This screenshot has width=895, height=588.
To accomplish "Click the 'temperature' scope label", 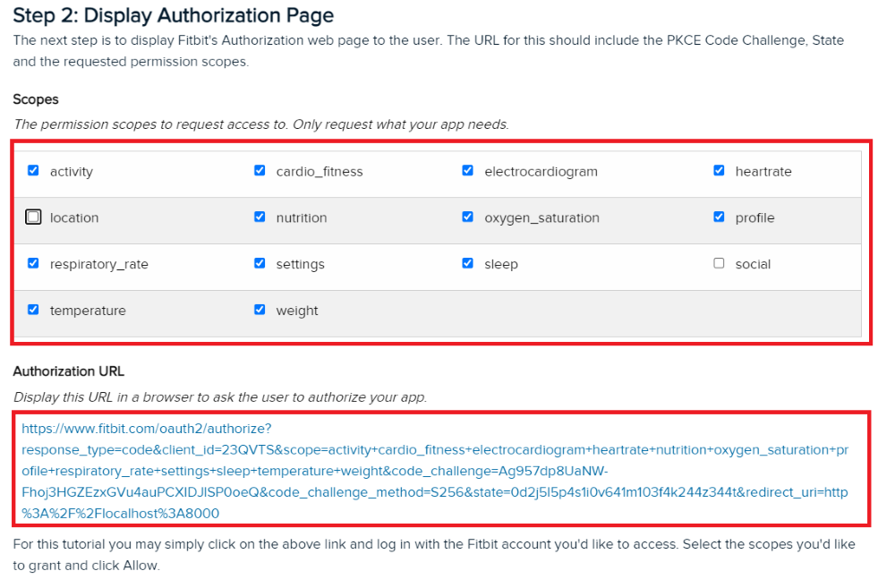I will coord(88,311).
